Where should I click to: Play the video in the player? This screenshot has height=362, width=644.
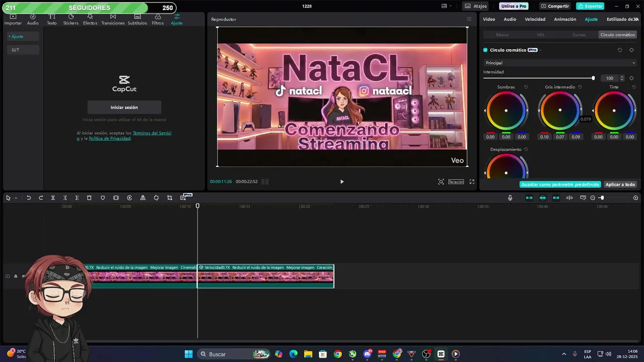342,182
